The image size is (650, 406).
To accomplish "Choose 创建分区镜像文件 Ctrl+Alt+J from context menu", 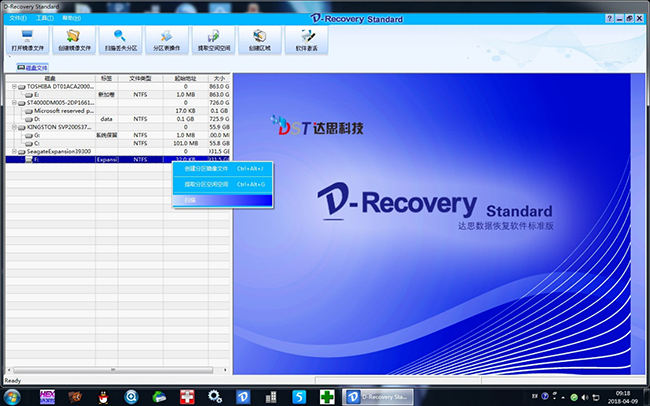I will click(223, 169).
